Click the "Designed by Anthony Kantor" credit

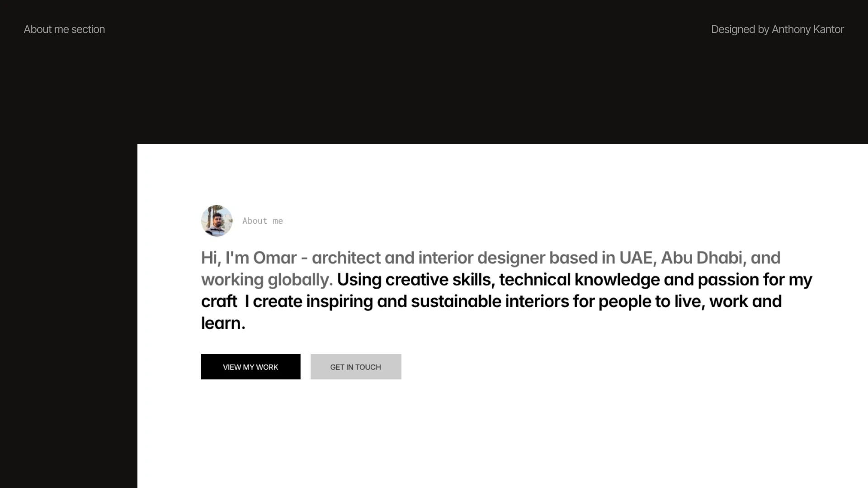[777, 29]
